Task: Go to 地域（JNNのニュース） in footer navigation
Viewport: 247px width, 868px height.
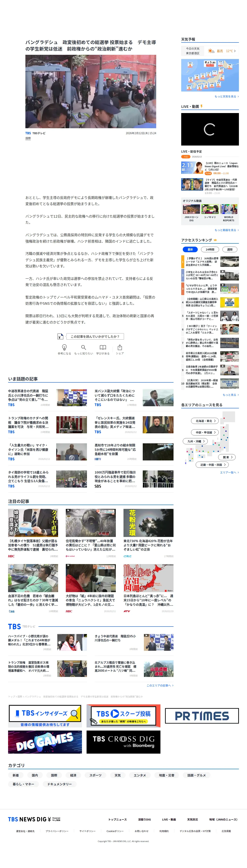Action: point(223,820)
